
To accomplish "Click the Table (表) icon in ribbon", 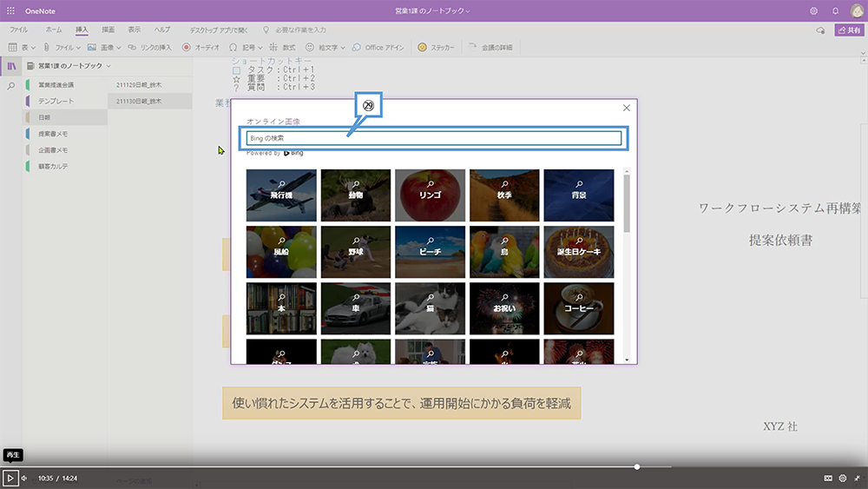I will click(12, 47).
